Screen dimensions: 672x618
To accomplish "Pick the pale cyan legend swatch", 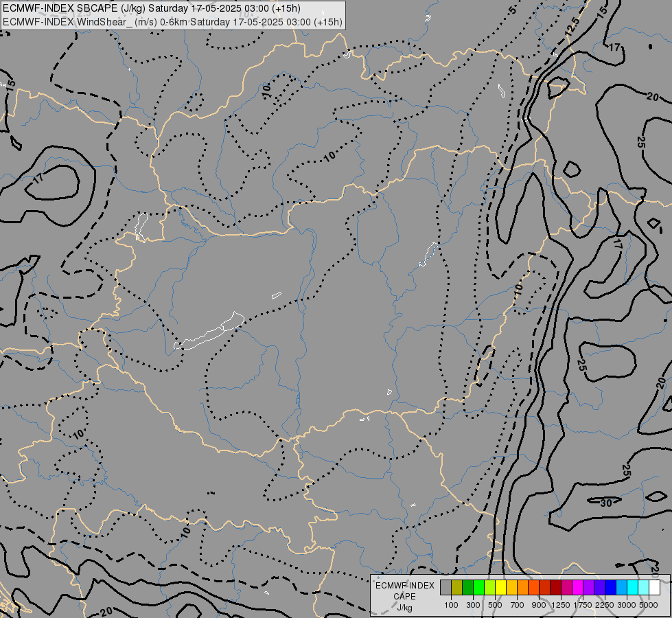I will click(x=644, y=588).
